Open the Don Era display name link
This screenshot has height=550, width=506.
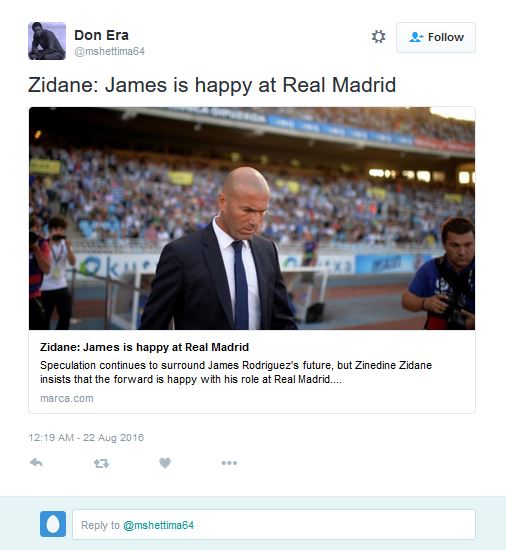point(101,35)
